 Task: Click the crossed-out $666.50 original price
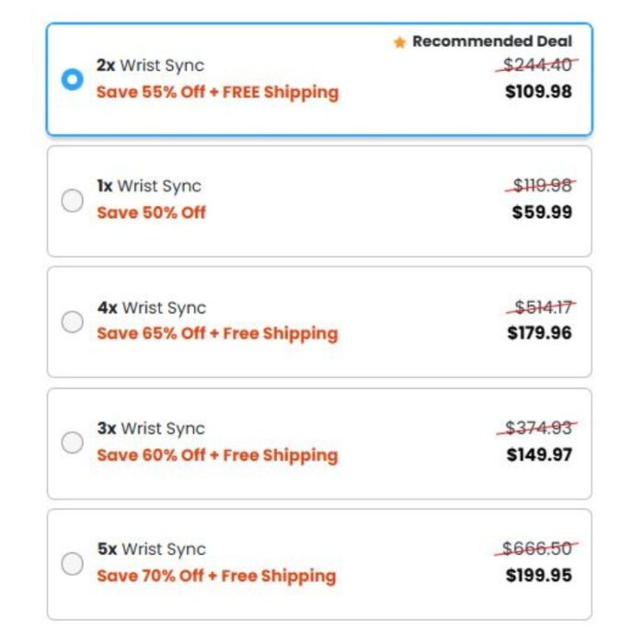537,549
